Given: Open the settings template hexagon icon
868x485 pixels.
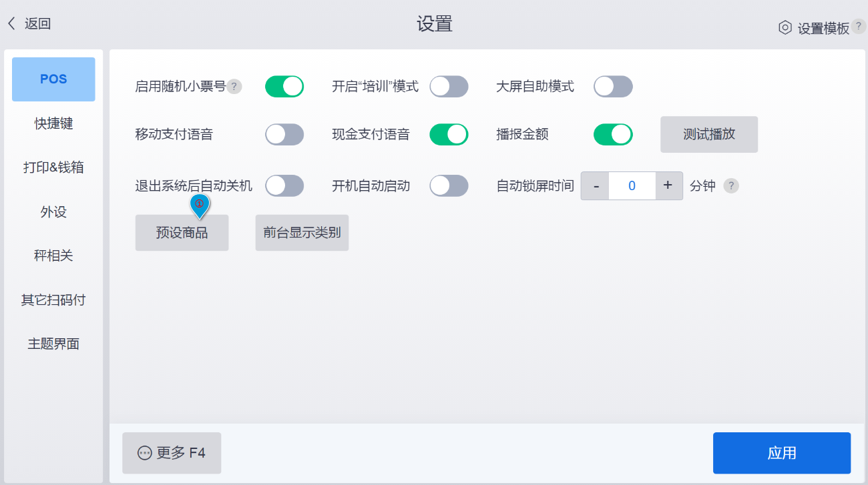Looking at the screenshot, I should pyautogui.click(x=785, y=28).
